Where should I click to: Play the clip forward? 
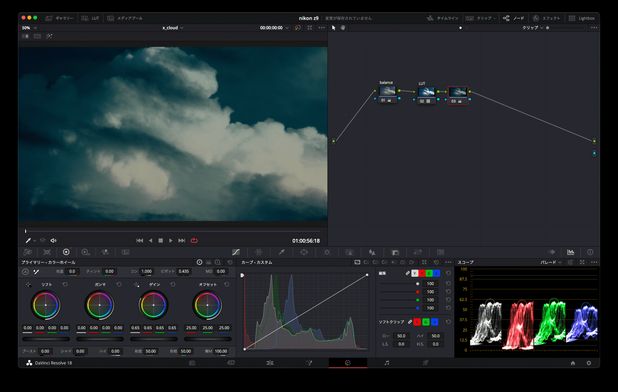pos(171,240)
